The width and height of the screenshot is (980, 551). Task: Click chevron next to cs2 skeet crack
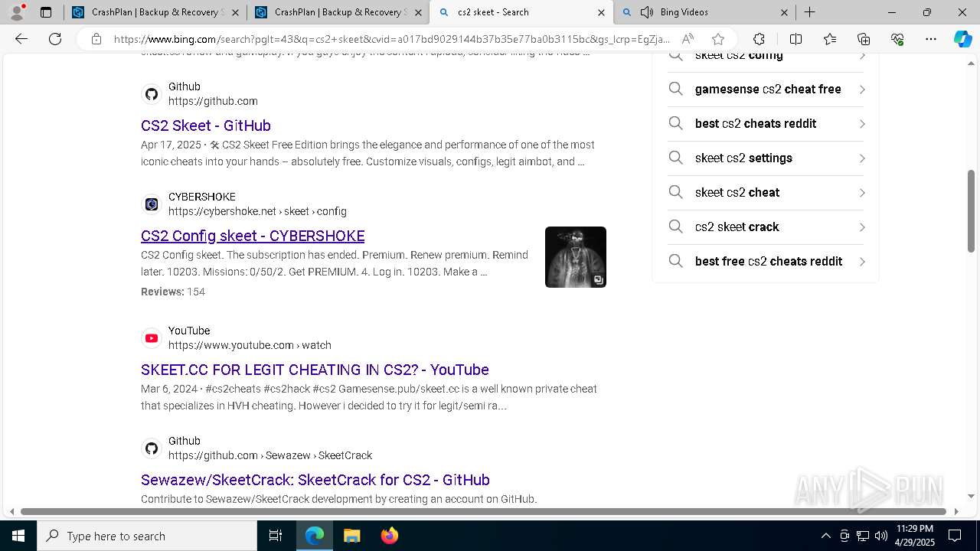(x=862, y=227)
